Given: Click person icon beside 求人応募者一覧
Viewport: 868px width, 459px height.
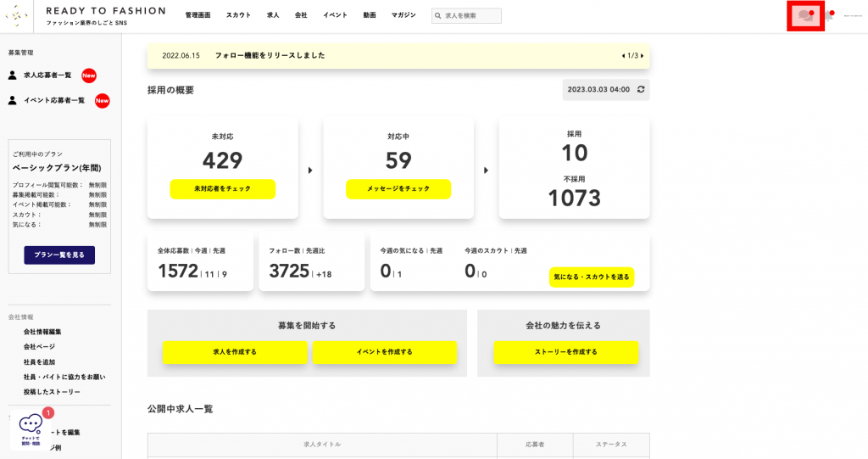Looking at the screenshot, I should (x=13, y=76).
